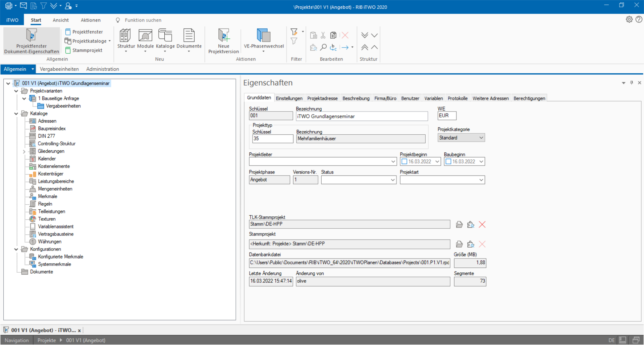Collapse the Kataloge tree node
This screenshot has width=644, height=345.
16,114
